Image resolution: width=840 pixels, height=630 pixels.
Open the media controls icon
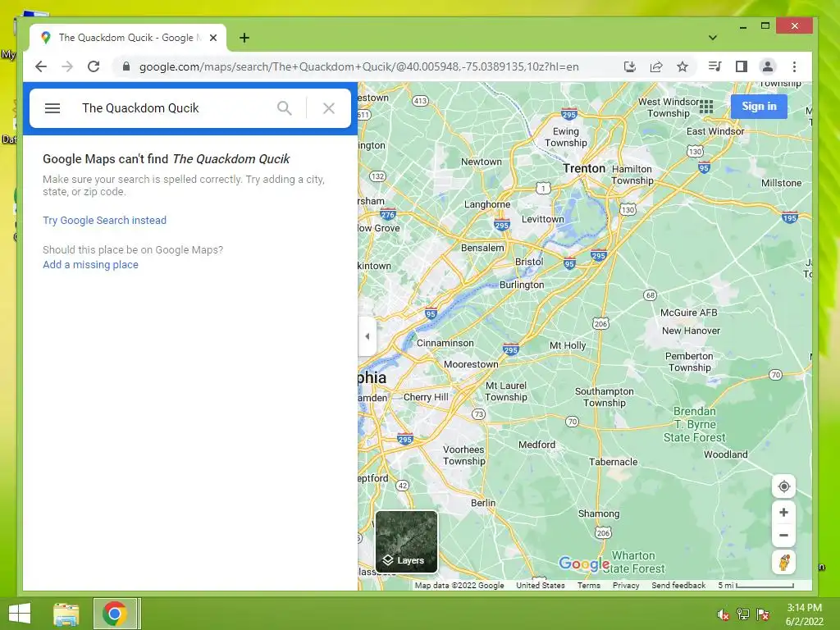714,66
